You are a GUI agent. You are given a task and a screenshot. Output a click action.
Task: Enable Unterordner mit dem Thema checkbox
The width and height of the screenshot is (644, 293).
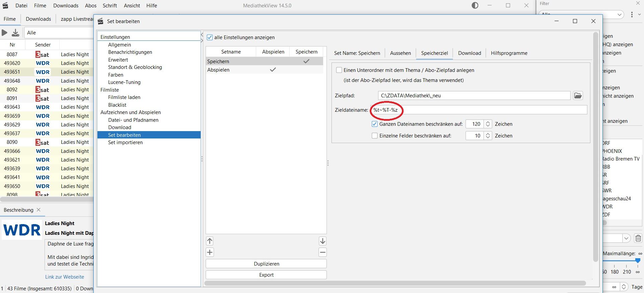tap(339, 70)
